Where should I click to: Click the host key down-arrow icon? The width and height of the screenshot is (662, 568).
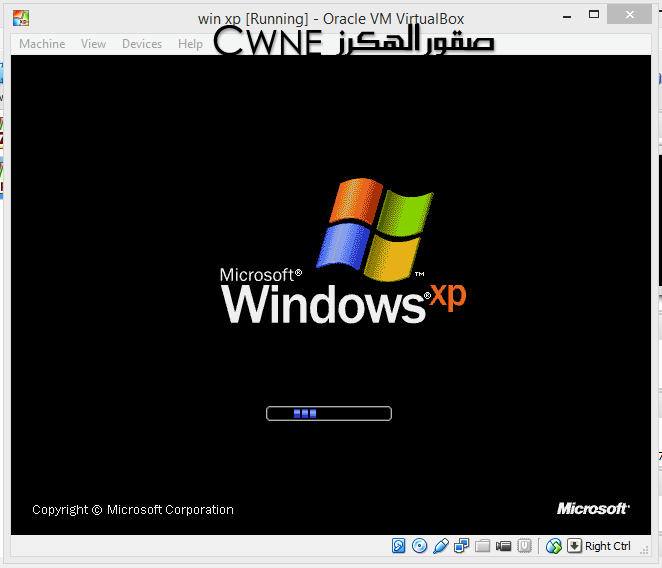click(574, 546)
